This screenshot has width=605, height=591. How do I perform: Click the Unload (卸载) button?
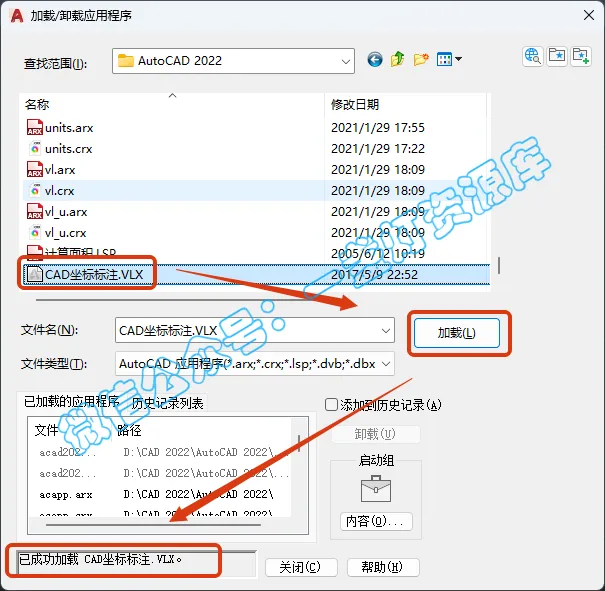click(375, 434)
